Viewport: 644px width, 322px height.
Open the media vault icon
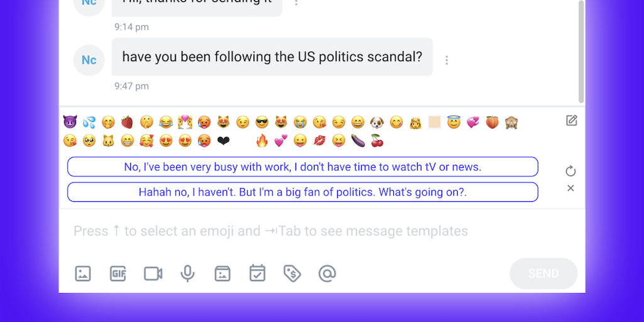222,274
